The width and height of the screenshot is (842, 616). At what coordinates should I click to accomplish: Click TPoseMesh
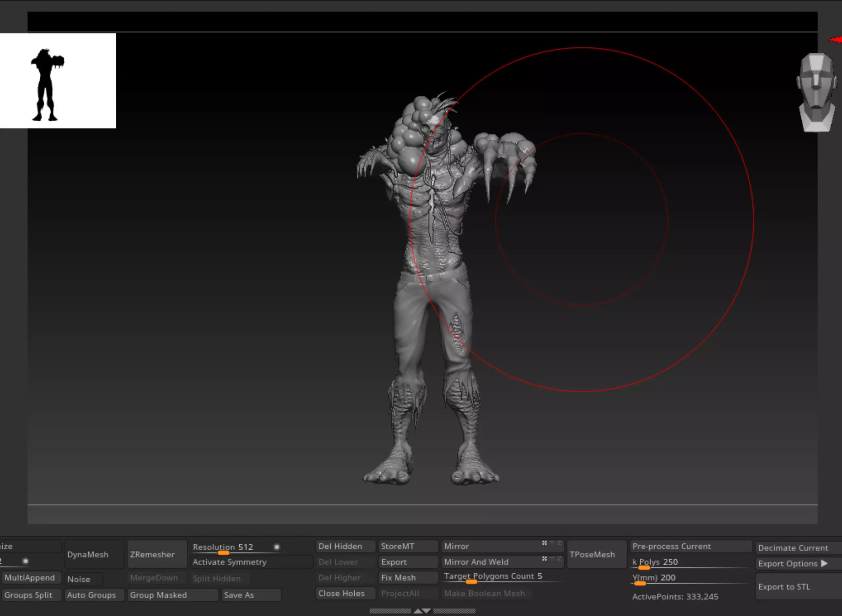pyautogui.click(x=596, y=554)
